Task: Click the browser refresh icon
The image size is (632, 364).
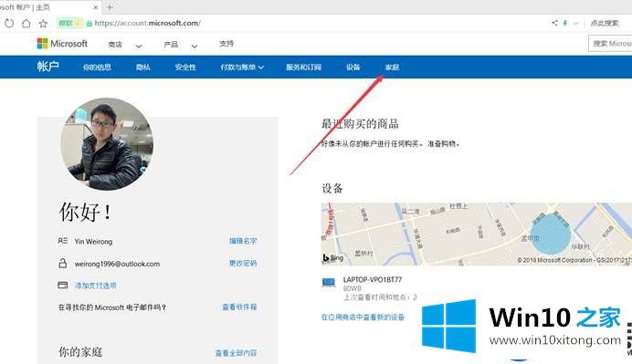Action: pos(9,24)
